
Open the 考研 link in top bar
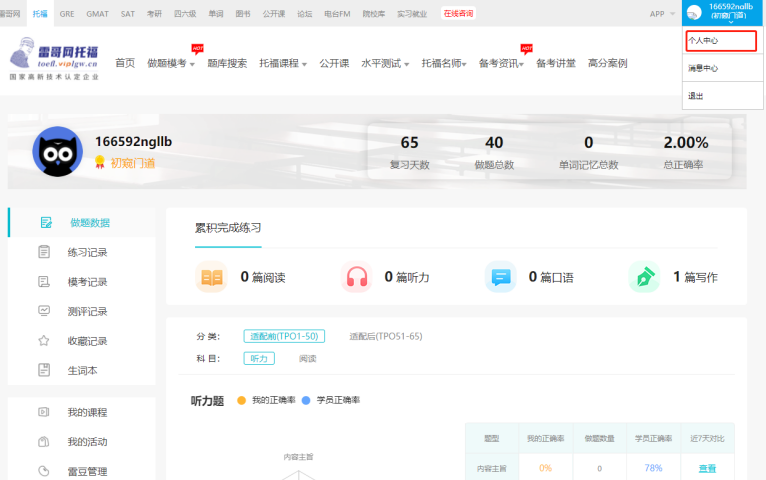coord(154,14)
